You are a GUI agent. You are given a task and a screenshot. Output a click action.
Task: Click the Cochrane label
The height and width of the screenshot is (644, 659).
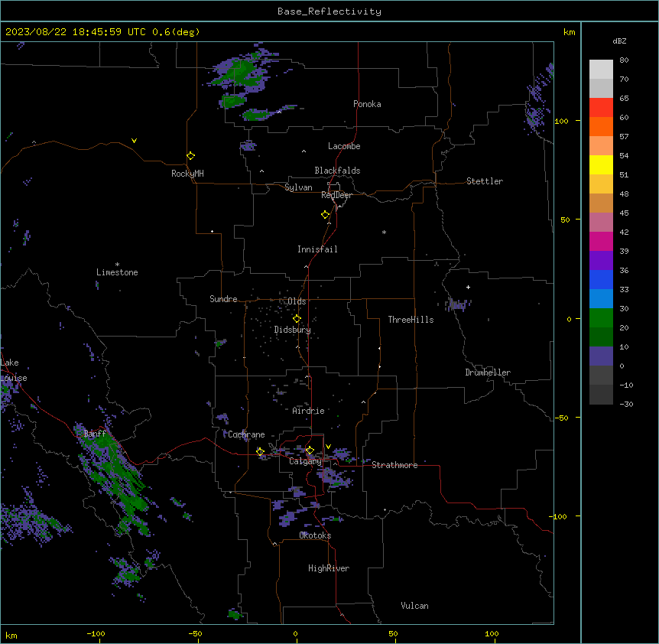pyautogui.click(x=246, y=434)
